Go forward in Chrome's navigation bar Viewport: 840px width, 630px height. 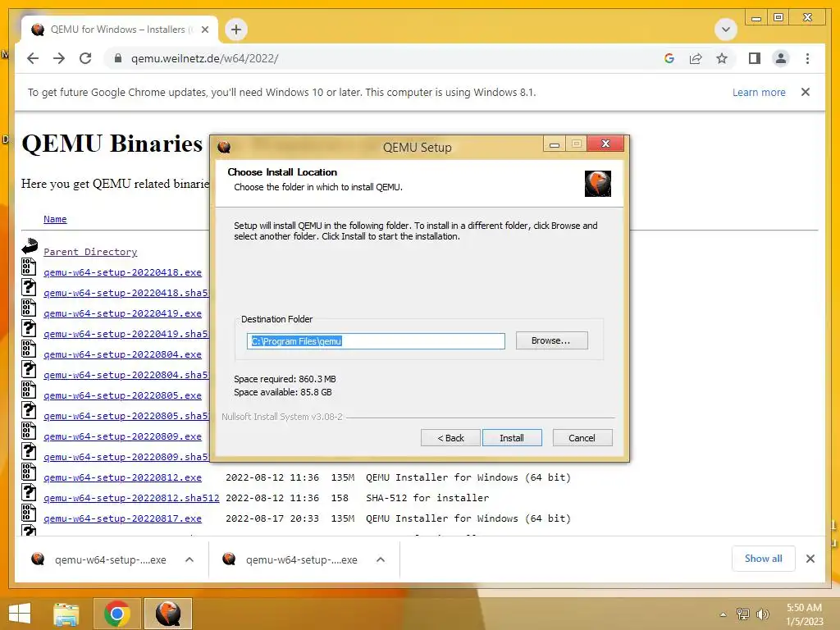coord(59,58)
